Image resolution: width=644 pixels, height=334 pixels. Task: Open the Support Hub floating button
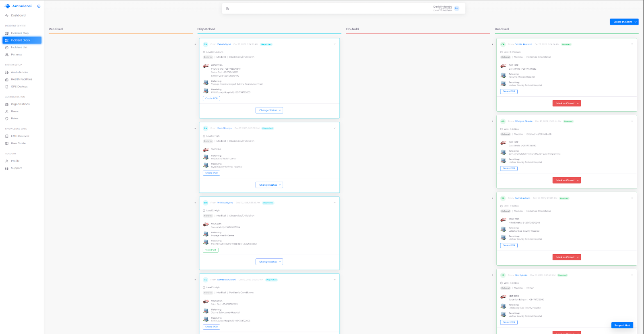coord(622,325)
